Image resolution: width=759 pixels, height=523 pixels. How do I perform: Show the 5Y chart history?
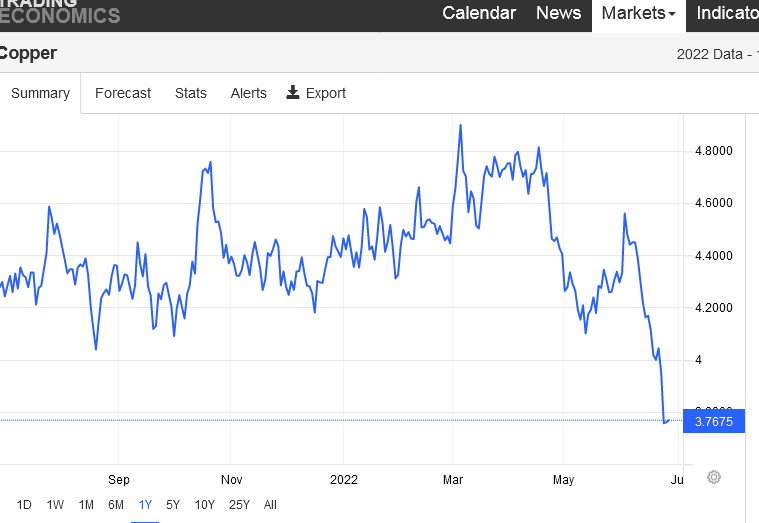(x=173, y=505)
